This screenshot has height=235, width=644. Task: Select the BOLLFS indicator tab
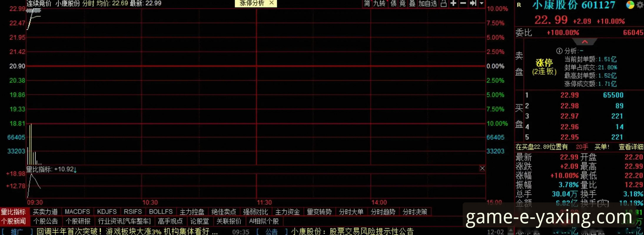161,212
